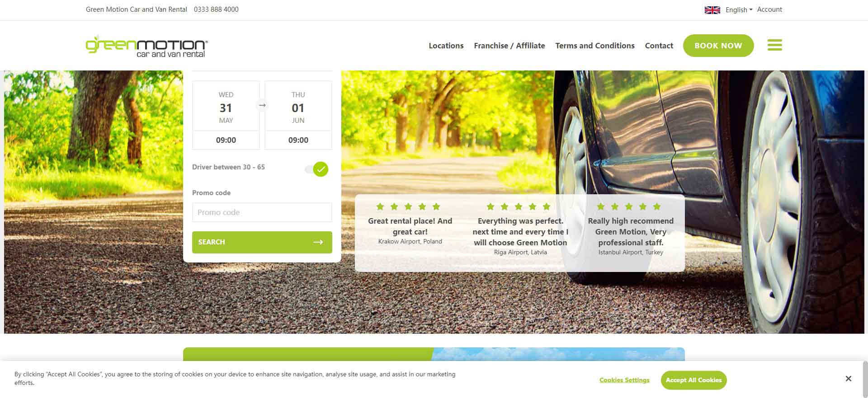The height and width of the screenshot is (398, 868).
Task: Open the Account link
Action: pyautogui.click(x=769, y=9)
